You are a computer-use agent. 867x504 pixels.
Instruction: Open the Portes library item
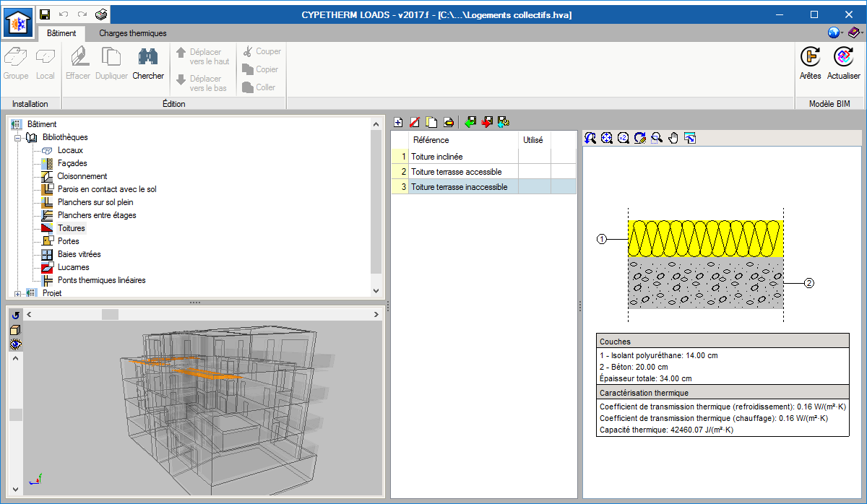(69, 241)
